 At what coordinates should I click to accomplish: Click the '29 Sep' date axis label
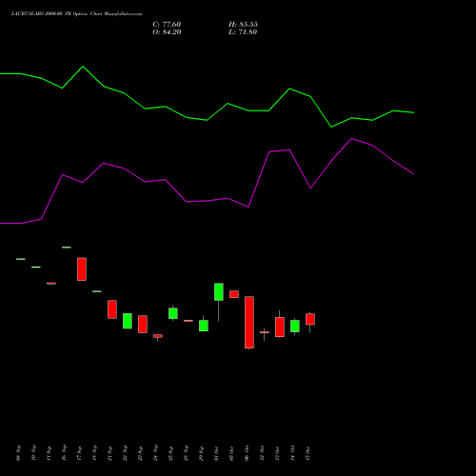click(x=201, y=453)
